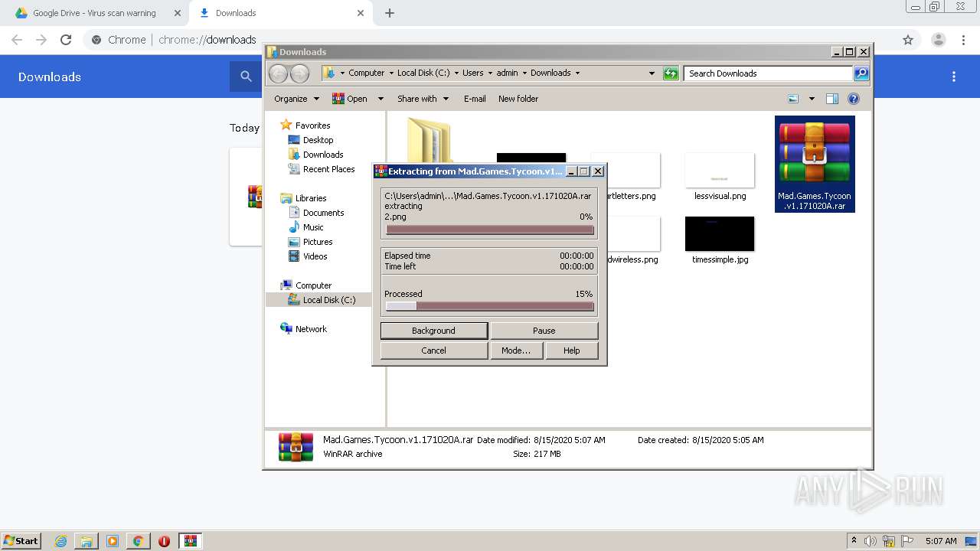This screenshot has width=980, height=551.
Task: Expand the Open button dropdown arrow
Action: 380,99
